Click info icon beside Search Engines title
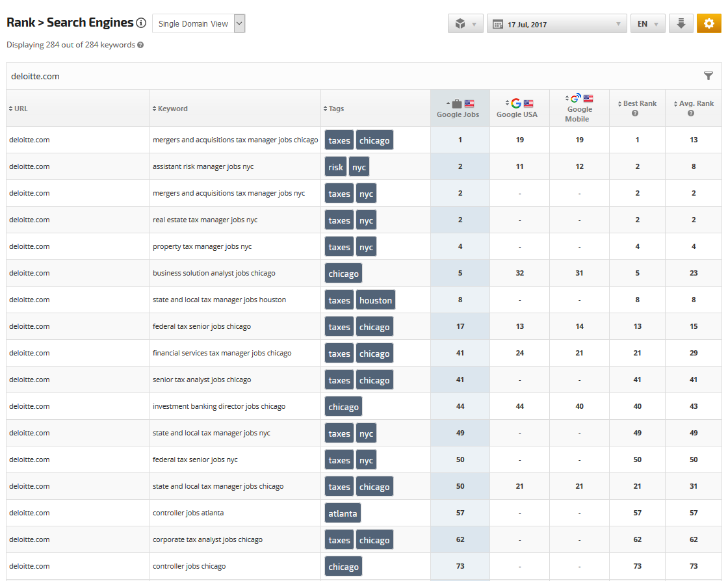The width and height of the screenshot is (728, 581). tap(141, 23)
